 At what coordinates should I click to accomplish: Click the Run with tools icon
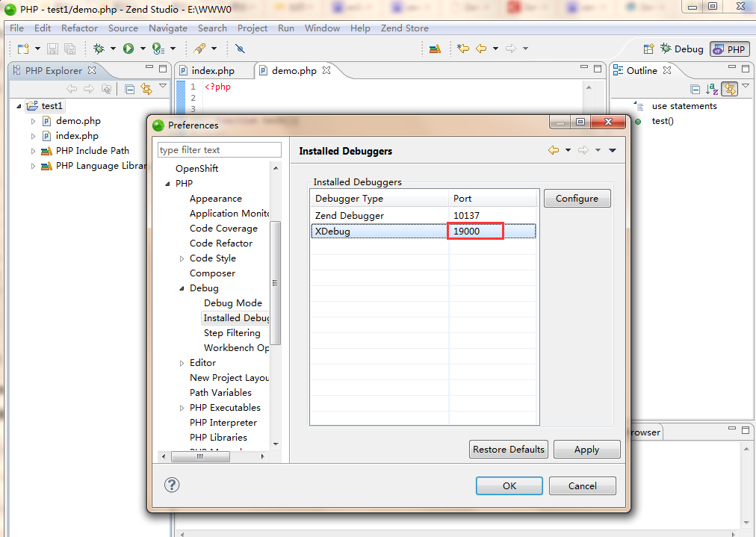click(x=158, y=49)
